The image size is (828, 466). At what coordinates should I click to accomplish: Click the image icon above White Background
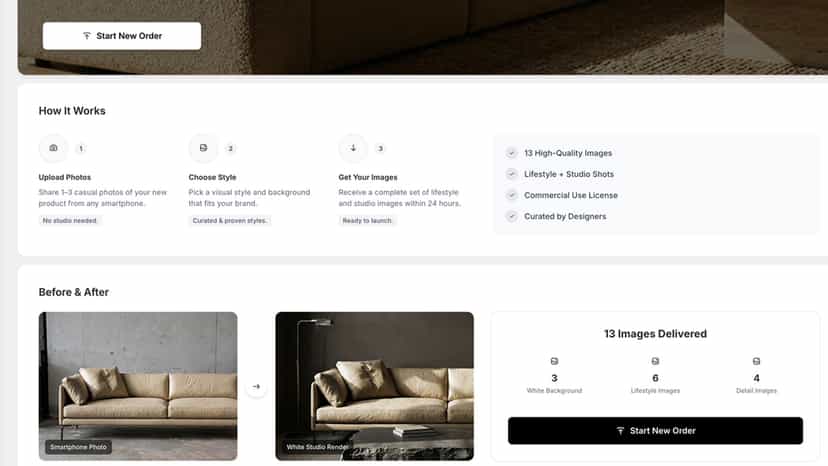[554, 361]
